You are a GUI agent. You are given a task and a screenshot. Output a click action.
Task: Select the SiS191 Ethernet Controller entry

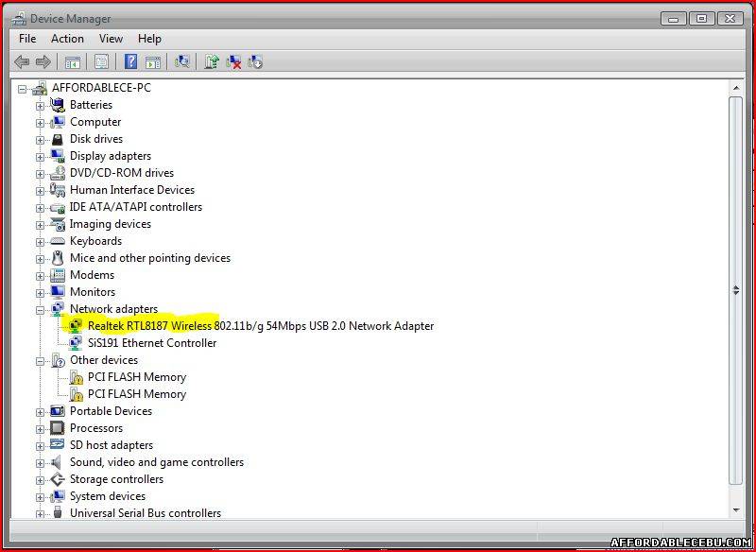pos(152,343)
